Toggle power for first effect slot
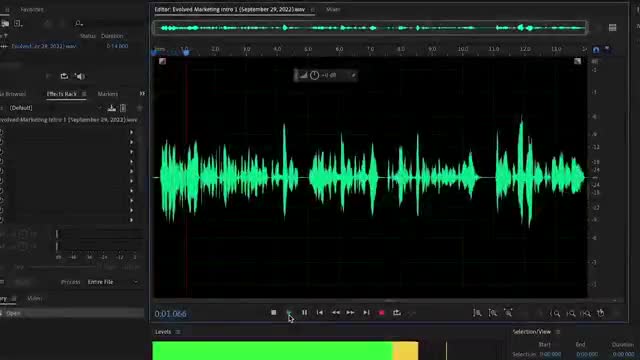 (1, 132)
